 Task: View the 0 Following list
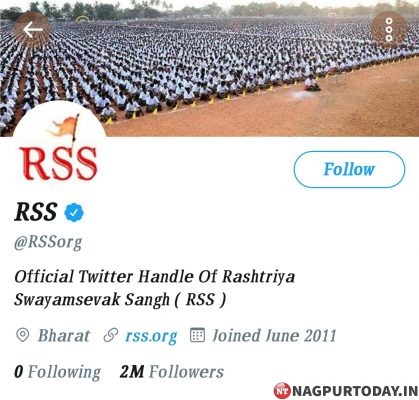tap(57, 372)
